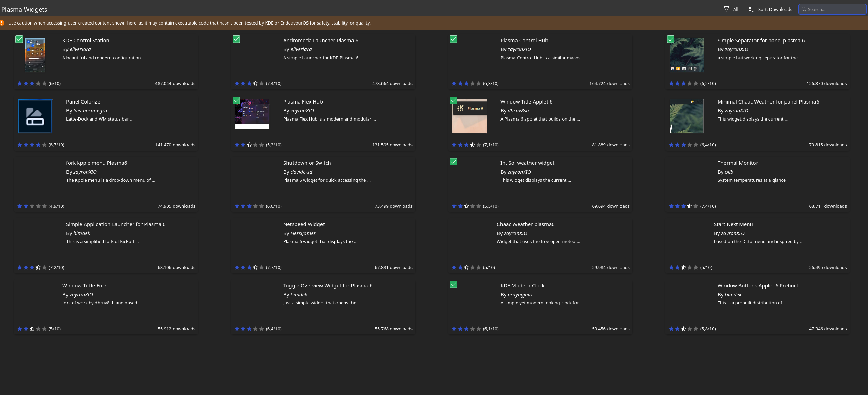The height and width of the screenshot is (395, 868).
Task: Click the sort order icon
Action: pyautogui.click(x=751, y=9)
